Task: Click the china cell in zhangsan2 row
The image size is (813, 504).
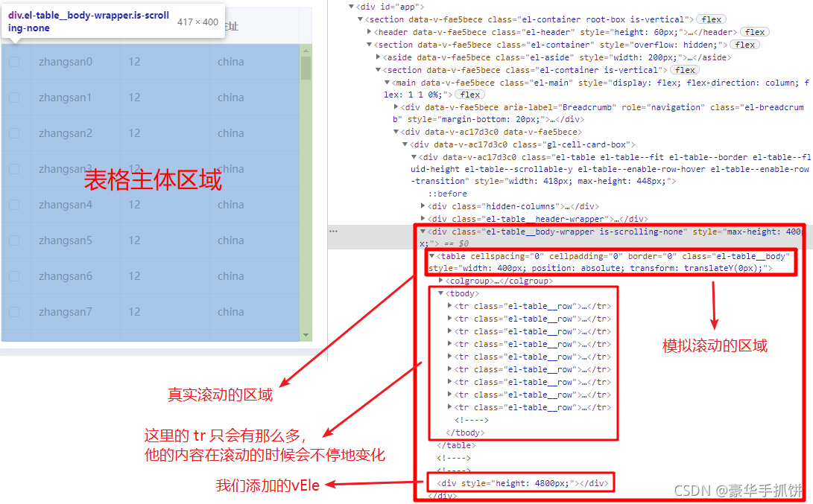Action: click(x=255, y=133)
